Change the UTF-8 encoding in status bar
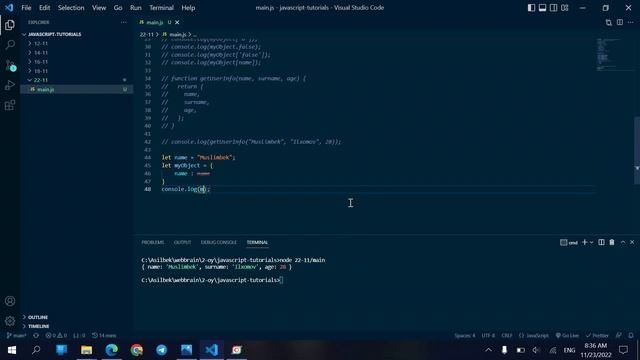Image resolution: width=640 pixels, height=360 pixels. tap(488, 336)
